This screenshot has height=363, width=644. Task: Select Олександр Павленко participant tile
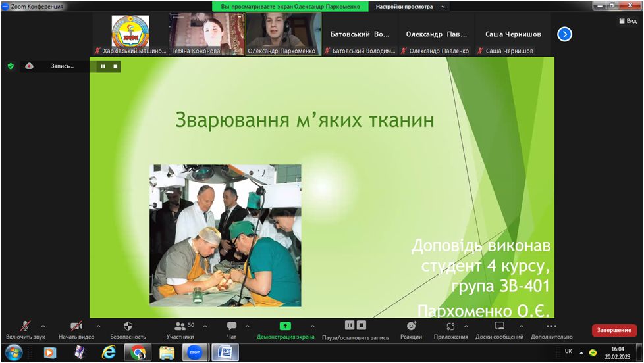tap(436, 34)
